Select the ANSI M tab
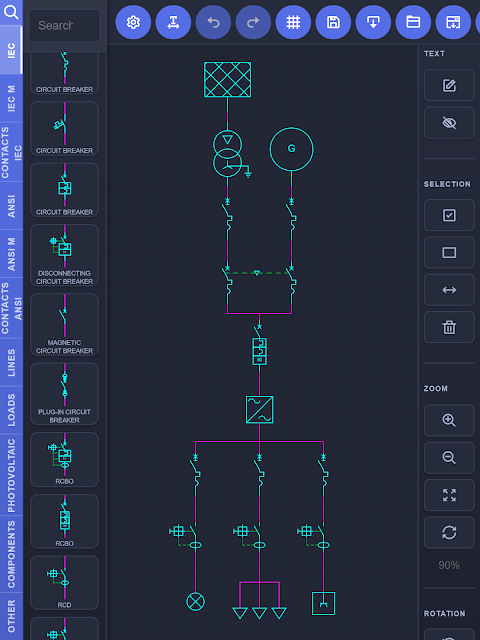Screen dimensions: 480x640 click(11, 254)
